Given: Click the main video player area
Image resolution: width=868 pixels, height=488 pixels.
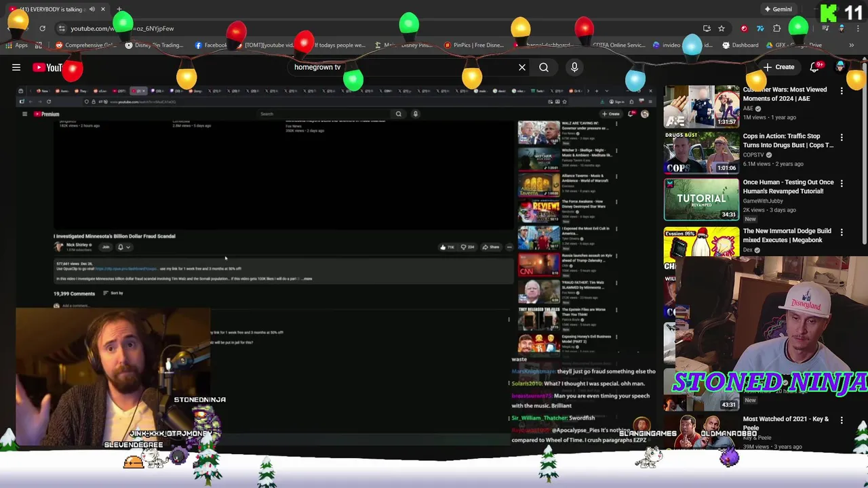Looking at the screenshot, I should [x=336, y=264].
